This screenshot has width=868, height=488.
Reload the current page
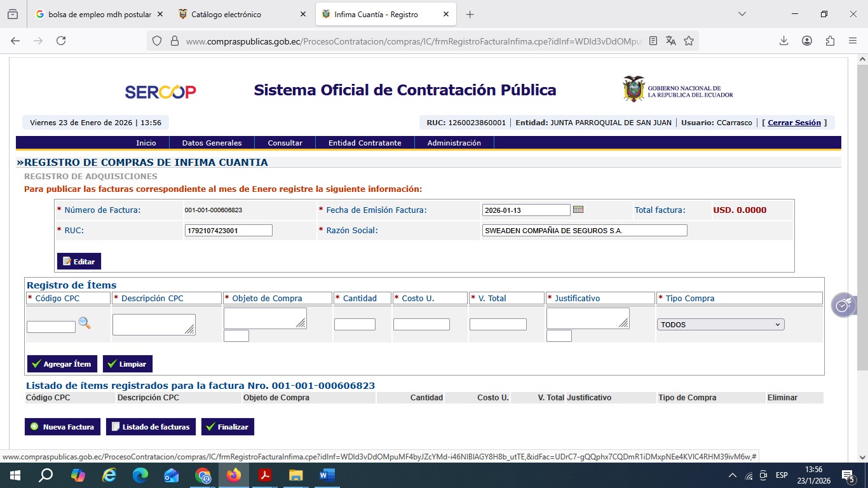[61, 41]
